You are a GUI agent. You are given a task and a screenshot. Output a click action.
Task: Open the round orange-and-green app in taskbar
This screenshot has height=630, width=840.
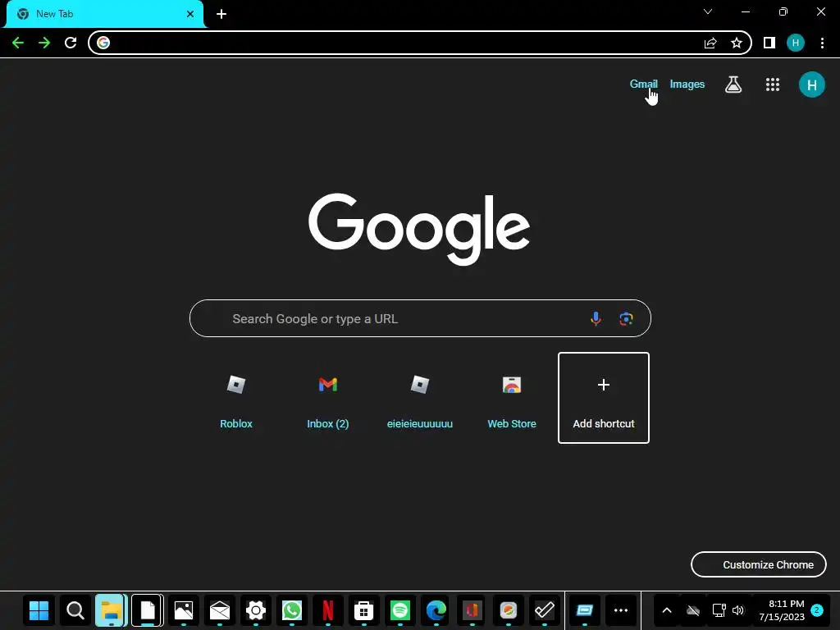[x=509, y=610]
